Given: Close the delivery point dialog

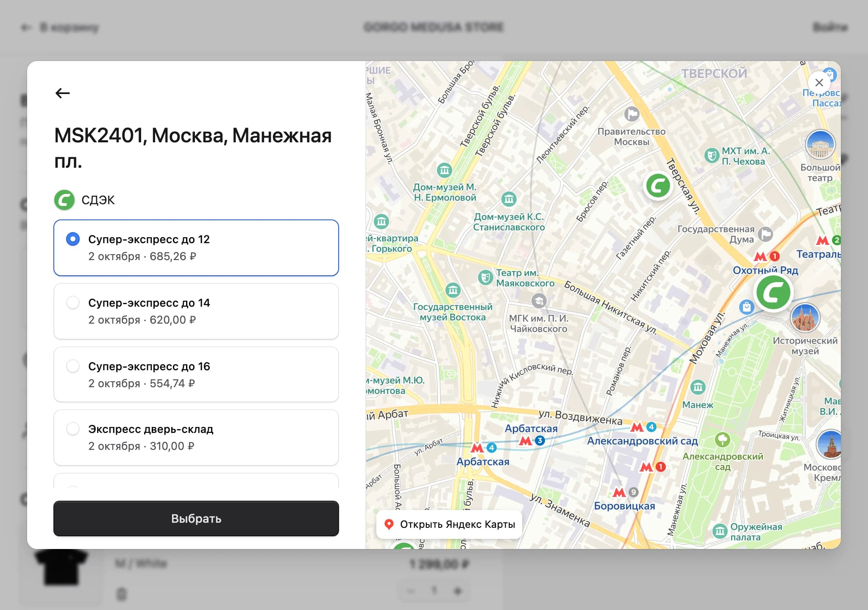Looking at the screenshot, I should (819, 83).
